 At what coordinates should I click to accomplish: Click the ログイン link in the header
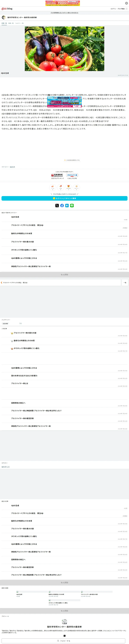pyautogui.click(x=114, y=9)
